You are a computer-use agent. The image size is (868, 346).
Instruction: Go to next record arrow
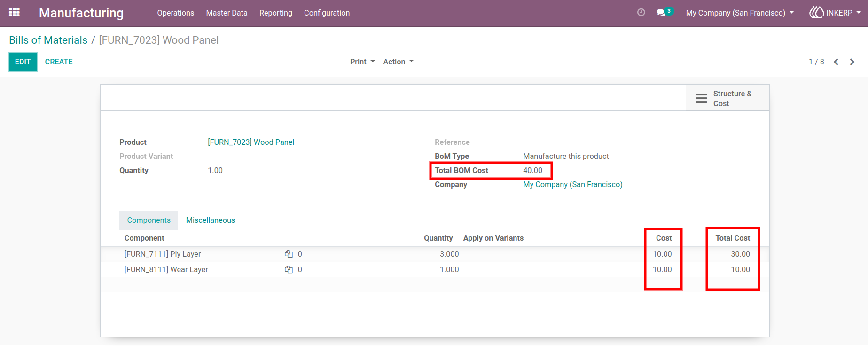pos(852,62)
